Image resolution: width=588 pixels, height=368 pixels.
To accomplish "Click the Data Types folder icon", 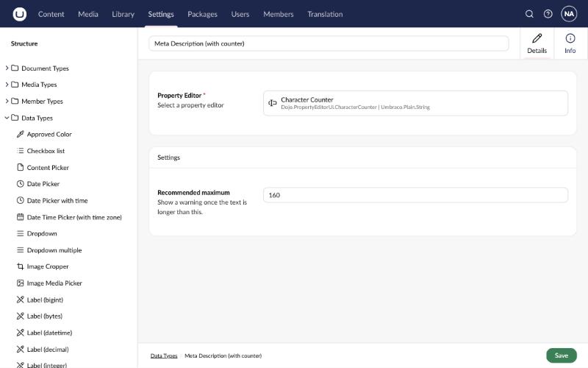I will pos(15,118).
